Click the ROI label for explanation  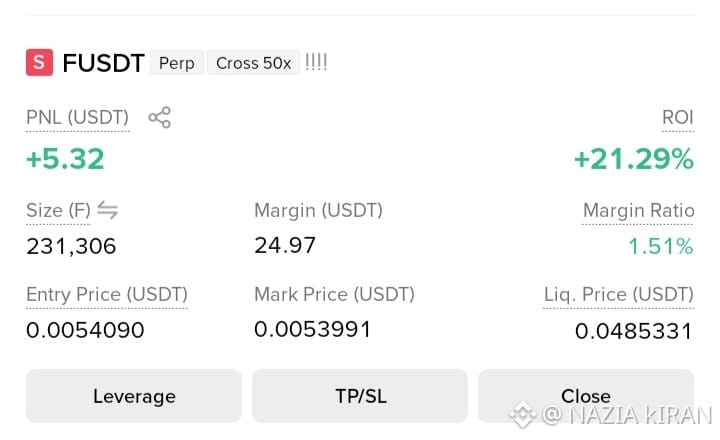(678, 118)
